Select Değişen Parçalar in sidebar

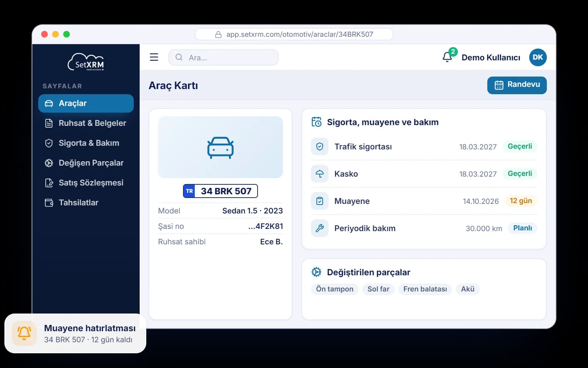pyautogui.click(x=86, y=163)
